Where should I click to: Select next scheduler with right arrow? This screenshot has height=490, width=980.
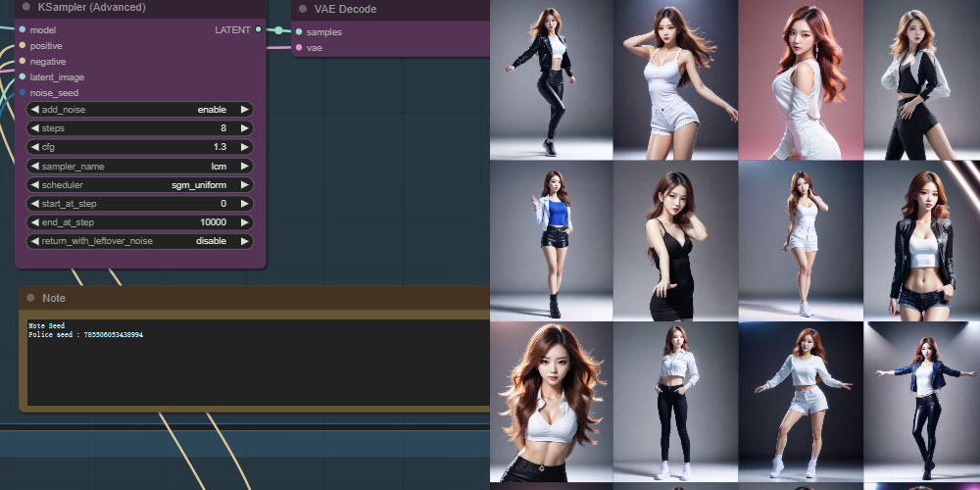pos(245,185)
